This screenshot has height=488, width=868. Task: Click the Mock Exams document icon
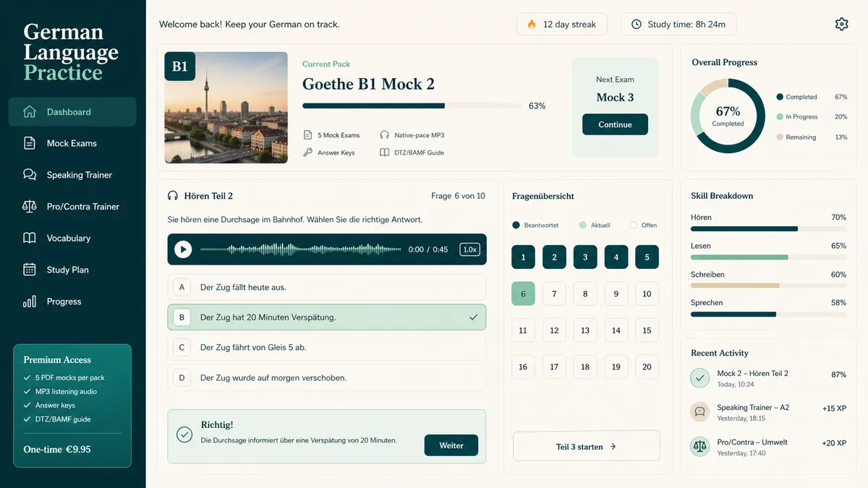30,143
